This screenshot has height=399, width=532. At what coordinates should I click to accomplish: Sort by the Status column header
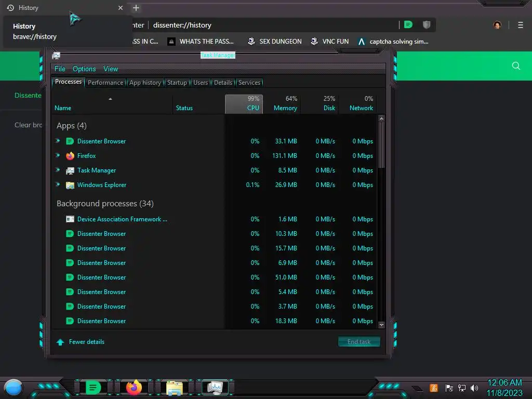pyautogui.click(x=199, y=104)
